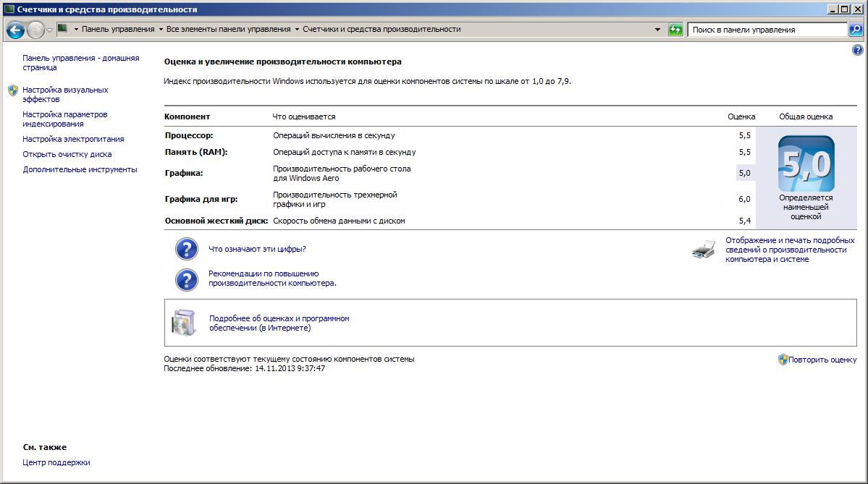Viewport: 868px width, 484px height.
Task: Click the Основной жесткий диск: row label
Action: coord(216,221)
